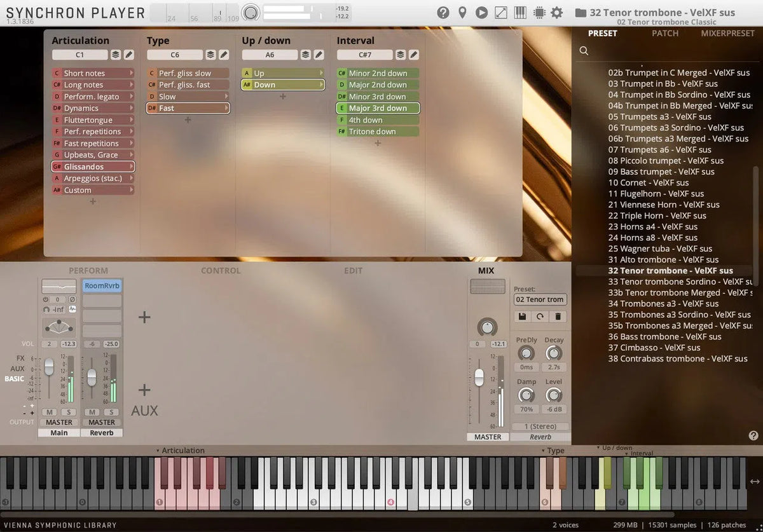This screenshot has height=532, width=763.
Task: Solo the Reverb channel with its S button
Action: pyautogui.click(x=112, y=411)
